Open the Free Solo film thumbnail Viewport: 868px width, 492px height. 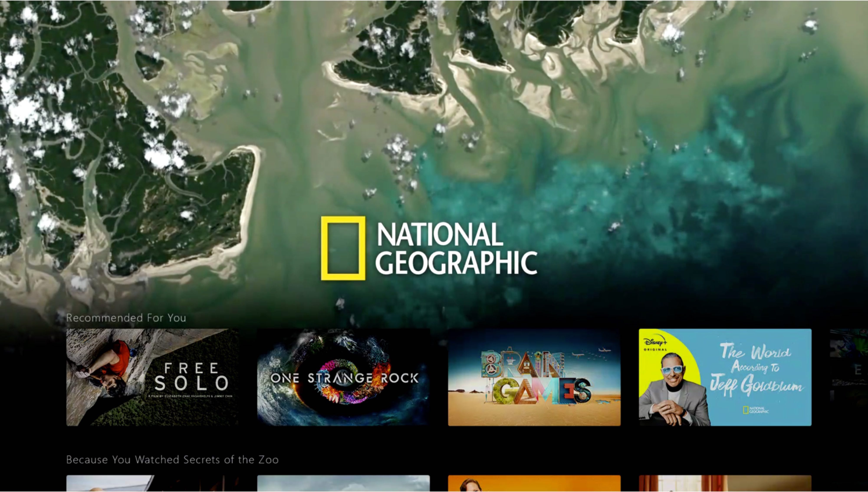[x=152, y=377]
